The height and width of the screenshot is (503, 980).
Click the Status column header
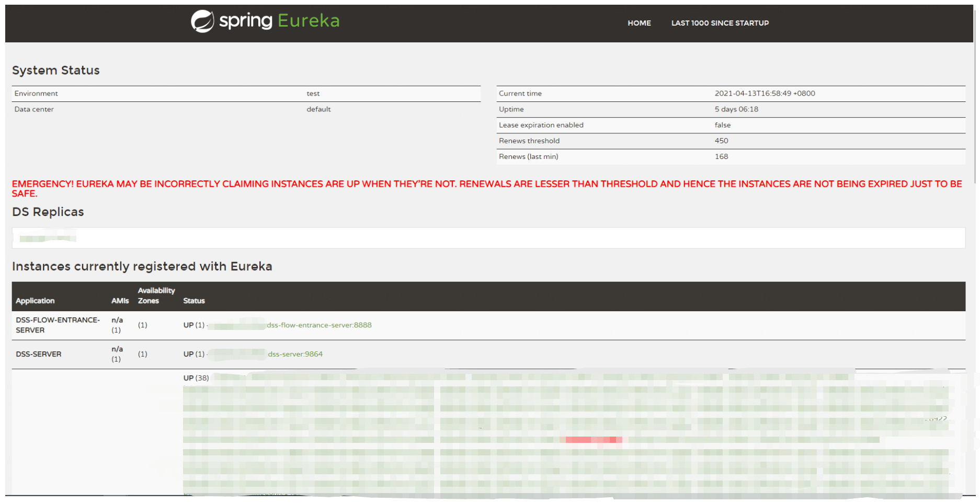tap(194, 301)
